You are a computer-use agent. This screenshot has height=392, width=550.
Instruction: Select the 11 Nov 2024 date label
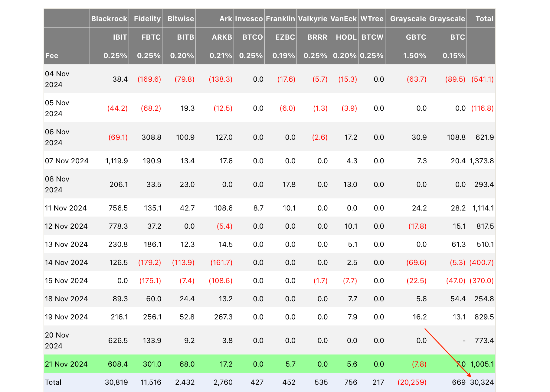pyautogui.click(x=66, y=208)
